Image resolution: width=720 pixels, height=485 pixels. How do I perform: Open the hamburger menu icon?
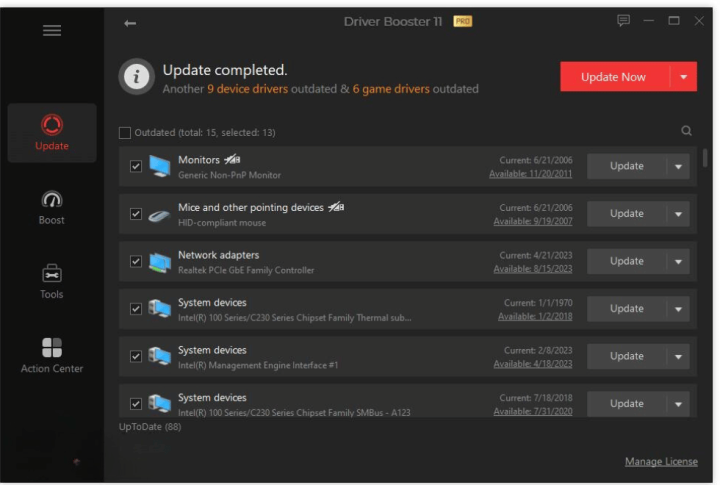(52, 30)
